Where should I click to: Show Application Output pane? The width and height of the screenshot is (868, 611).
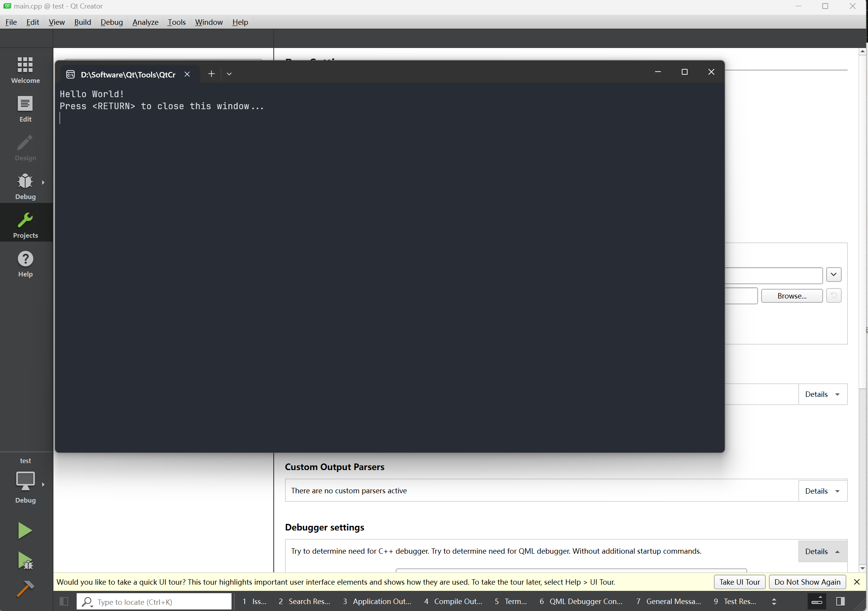click(x=377, y=601)
